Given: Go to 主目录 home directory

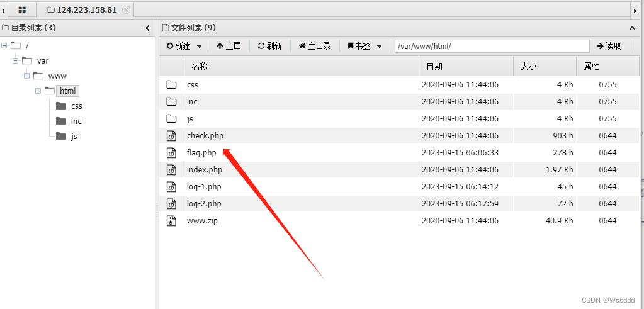Looking at the screenshot, I should 315,47.
